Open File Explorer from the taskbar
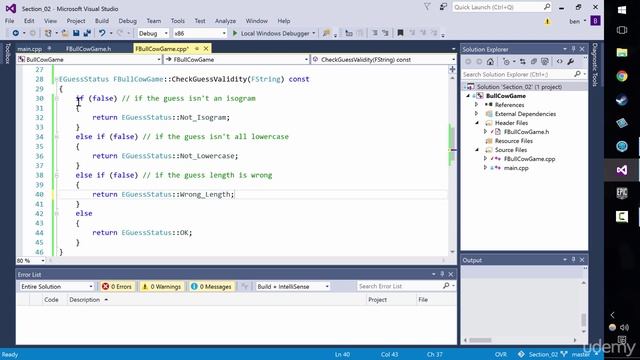This screenshot has height=360, width=640. tap(622, 52)
